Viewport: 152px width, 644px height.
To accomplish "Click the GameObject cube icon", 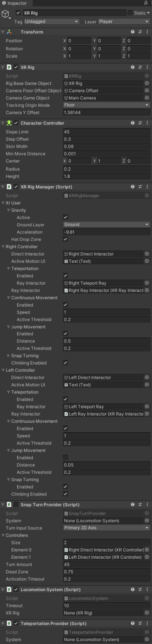I will point(5,14).
